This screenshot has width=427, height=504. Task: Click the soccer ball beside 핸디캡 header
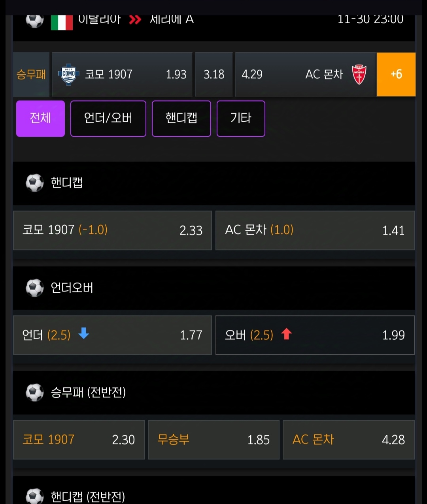(x=34, y=183)
